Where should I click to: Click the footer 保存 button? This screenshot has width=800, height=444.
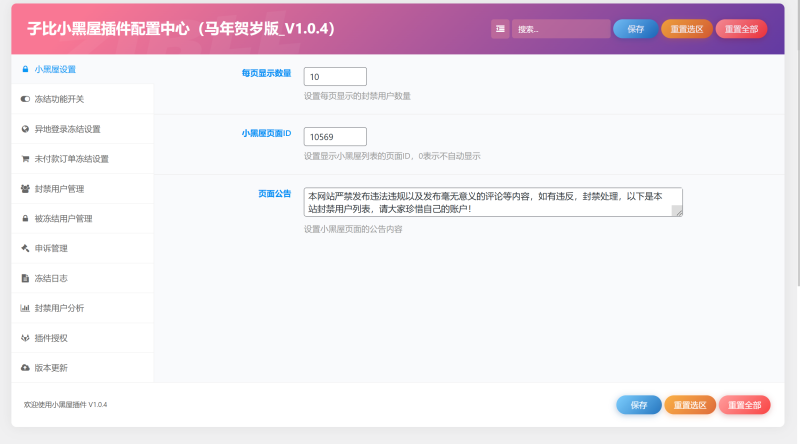click(x=639, y=405)
